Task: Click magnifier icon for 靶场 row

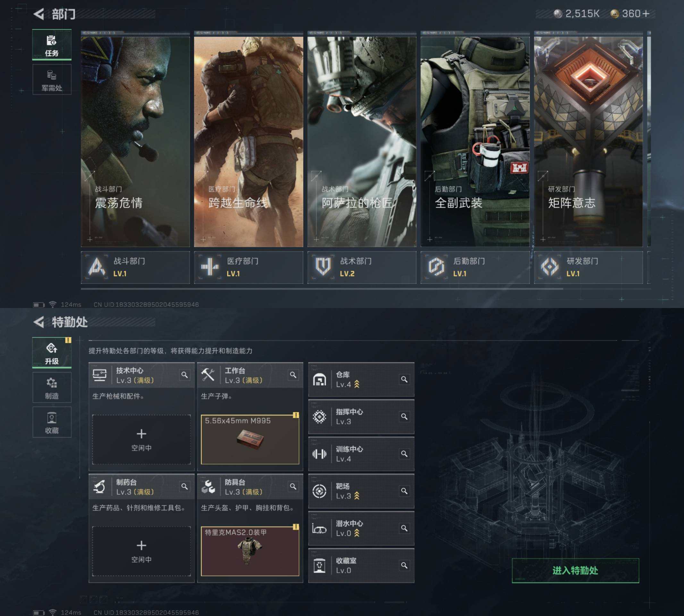Action: pos(404,491)
